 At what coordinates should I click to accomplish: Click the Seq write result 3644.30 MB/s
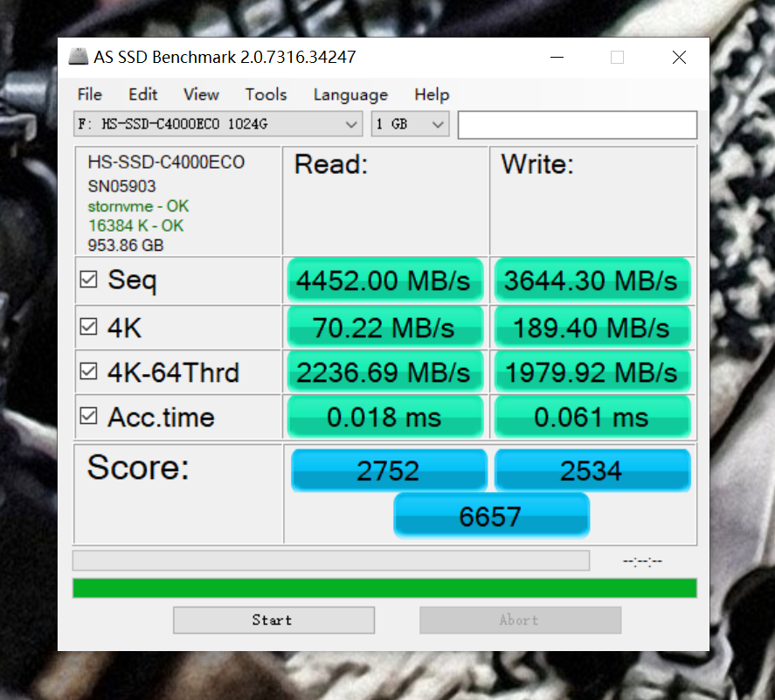pyautogui.click(x=592, y=281)
